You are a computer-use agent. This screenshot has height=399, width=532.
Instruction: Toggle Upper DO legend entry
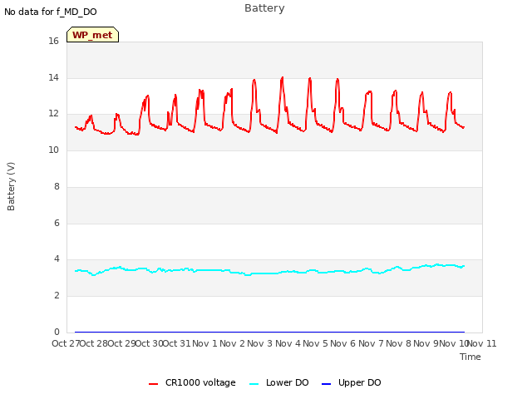[x=351, y=383]
